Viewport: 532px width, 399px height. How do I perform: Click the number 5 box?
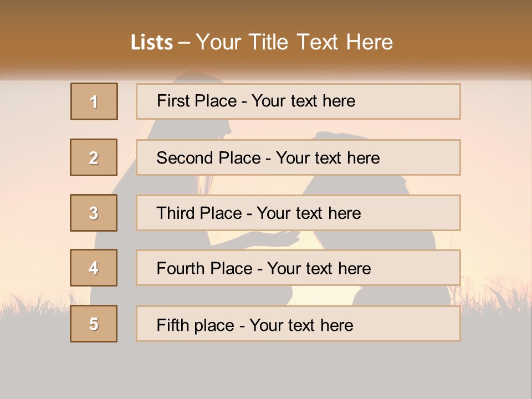point(94,324)
